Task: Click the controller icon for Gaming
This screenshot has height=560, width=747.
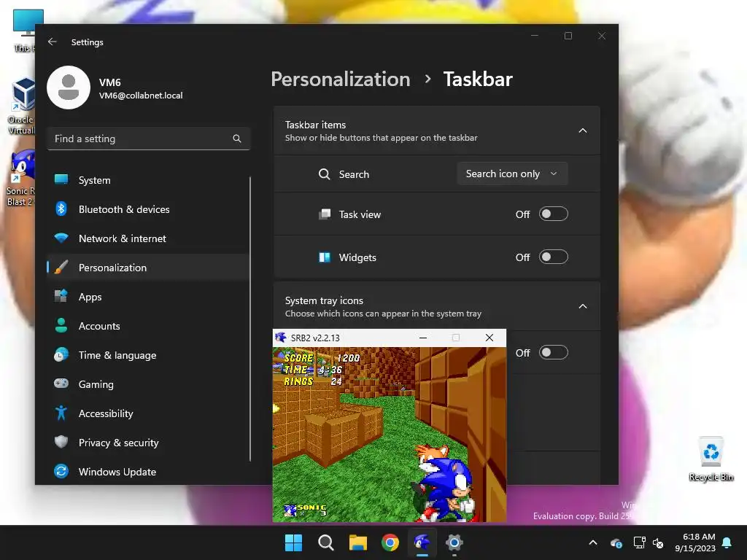Action: click(61, 384)
